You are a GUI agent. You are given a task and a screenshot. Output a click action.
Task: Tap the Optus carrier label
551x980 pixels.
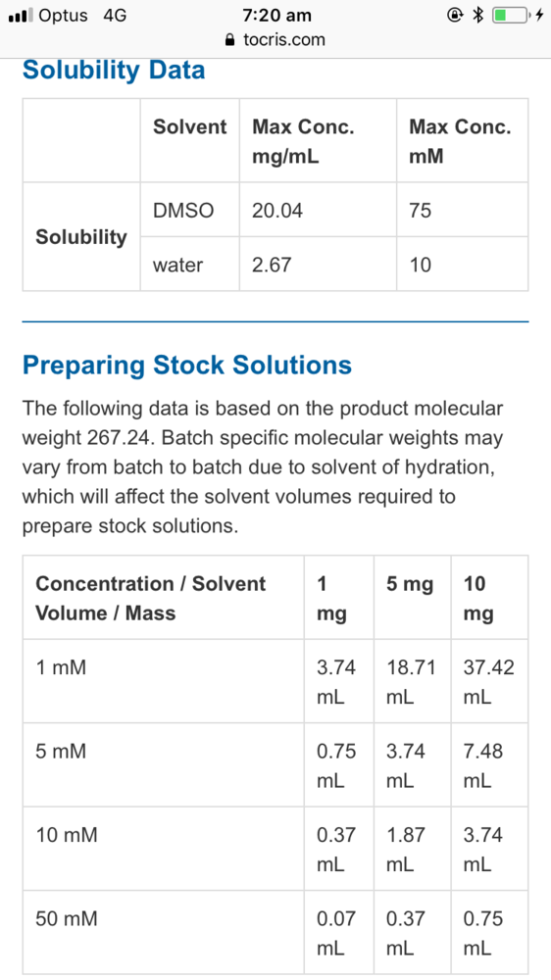click(65, 15)
